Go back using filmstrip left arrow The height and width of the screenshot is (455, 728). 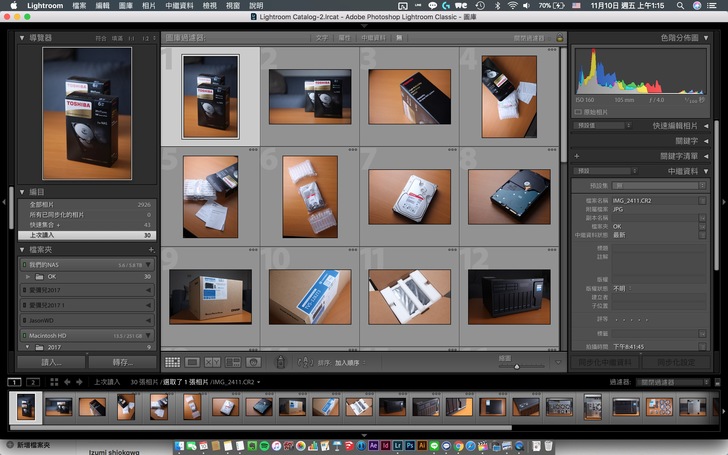point(67,382)
